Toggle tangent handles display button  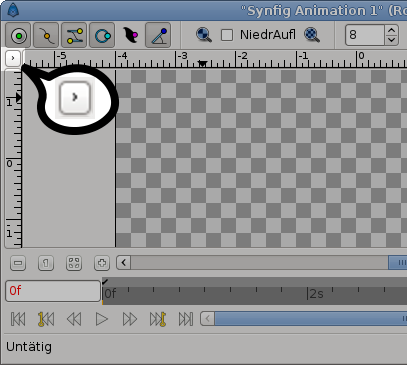pos(74,35)
